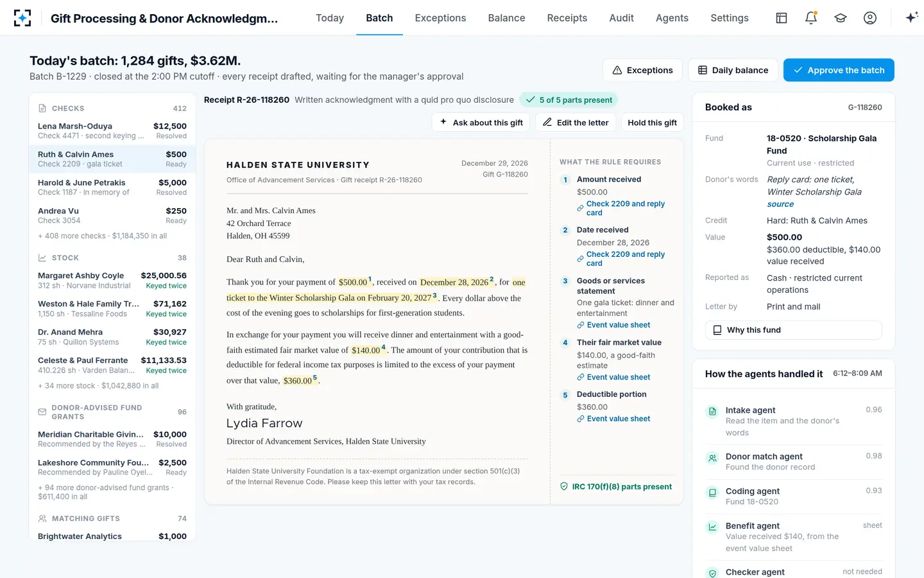Screen dimensions: 924x578
Task: Open the layout panel icon in header
Action: click(x=782, y=18)
